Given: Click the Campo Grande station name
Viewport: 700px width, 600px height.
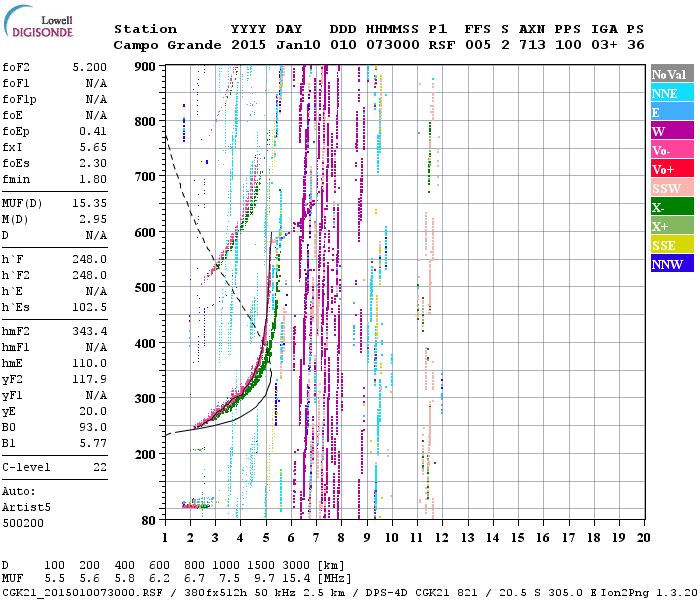Looking at the screenshot, I should click(167, 45).
